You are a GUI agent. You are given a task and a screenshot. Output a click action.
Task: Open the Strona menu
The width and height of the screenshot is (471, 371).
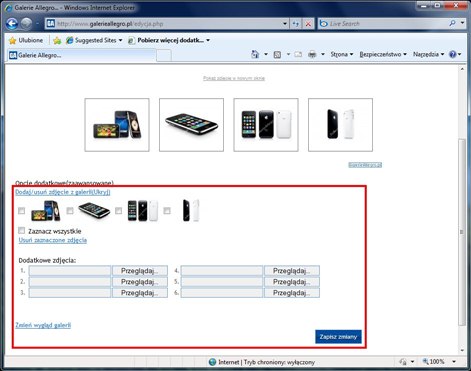tap(342, 54)
